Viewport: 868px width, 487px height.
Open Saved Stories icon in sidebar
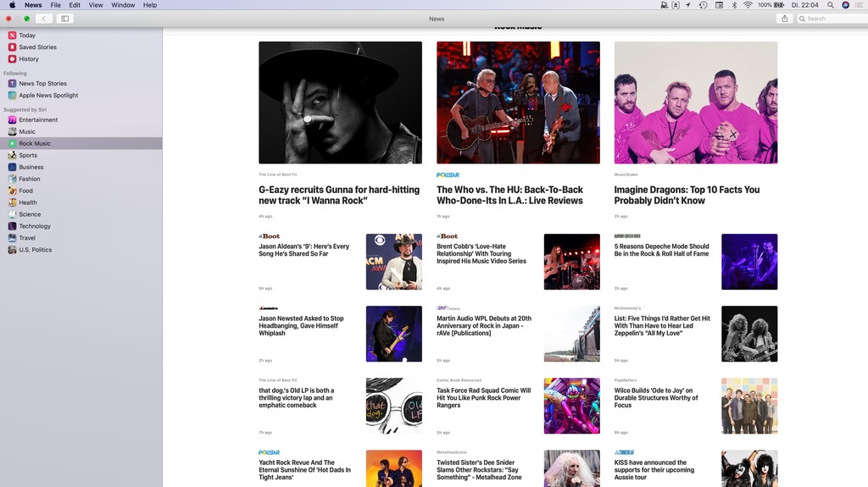(12, 47)
